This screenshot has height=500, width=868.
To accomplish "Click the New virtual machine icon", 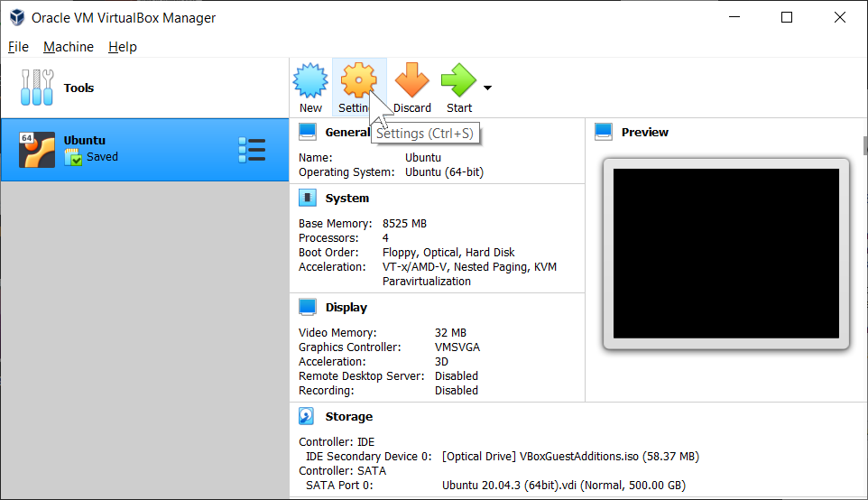I will (310, 80).
